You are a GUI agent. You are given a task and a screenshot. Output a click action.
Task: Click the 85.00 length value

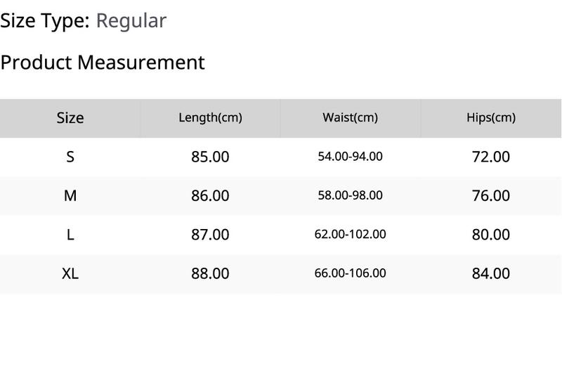tap(210, 157)
